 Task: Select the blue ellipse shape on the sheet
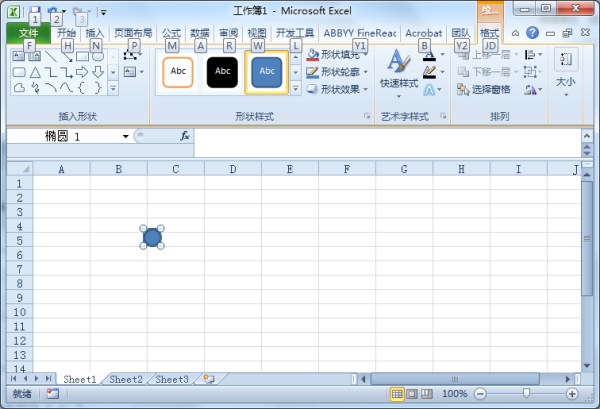coord(152,237)
